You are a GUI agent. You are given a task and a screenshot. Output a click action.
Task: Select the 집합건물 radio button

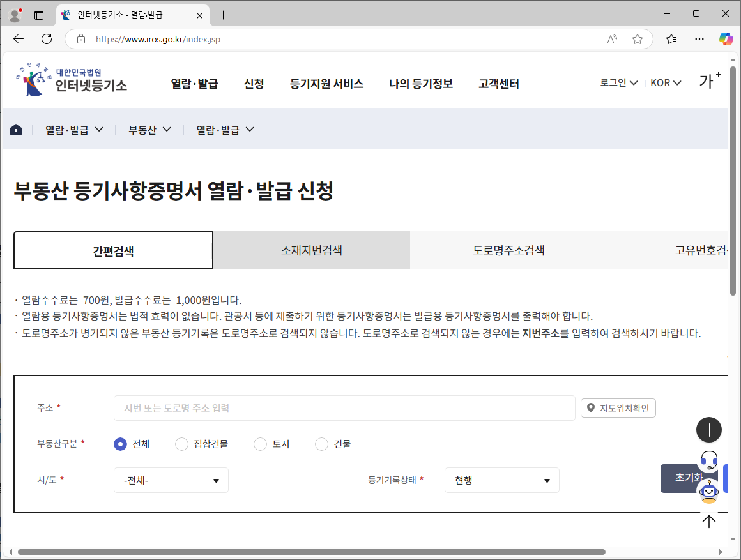181,444
